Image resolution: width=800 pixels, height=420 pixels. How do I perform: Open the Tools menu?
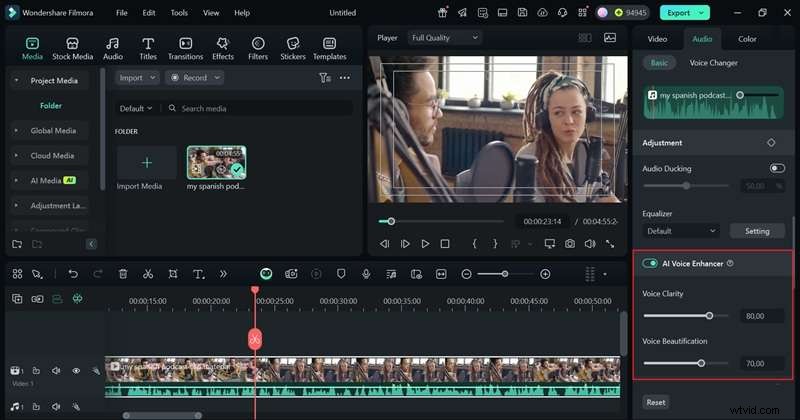179,13
